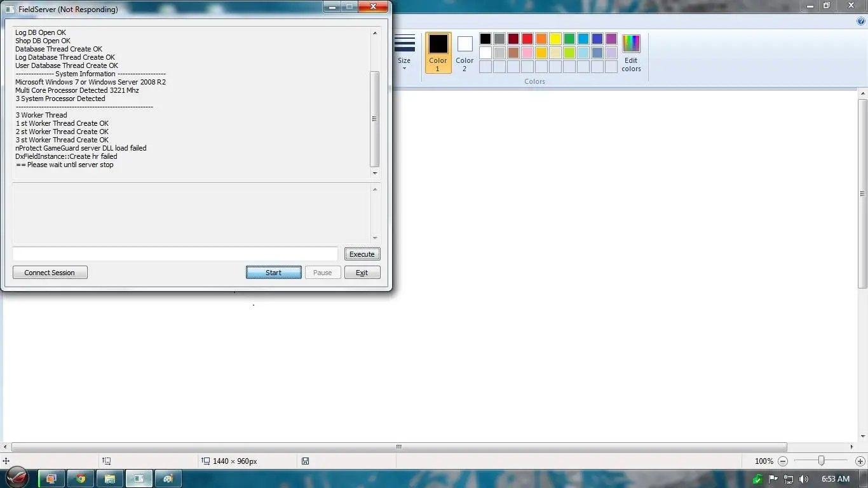Screen dimensions: 868x488
Task: Click Connect Session in FieldServer
Action: pos(50,272)
